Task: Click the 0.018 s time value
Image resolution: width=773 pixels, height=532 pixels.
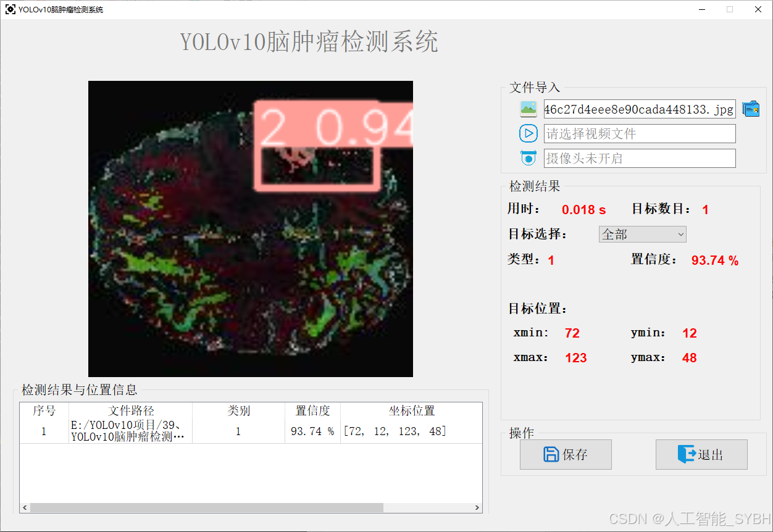Action: [583, 210]
